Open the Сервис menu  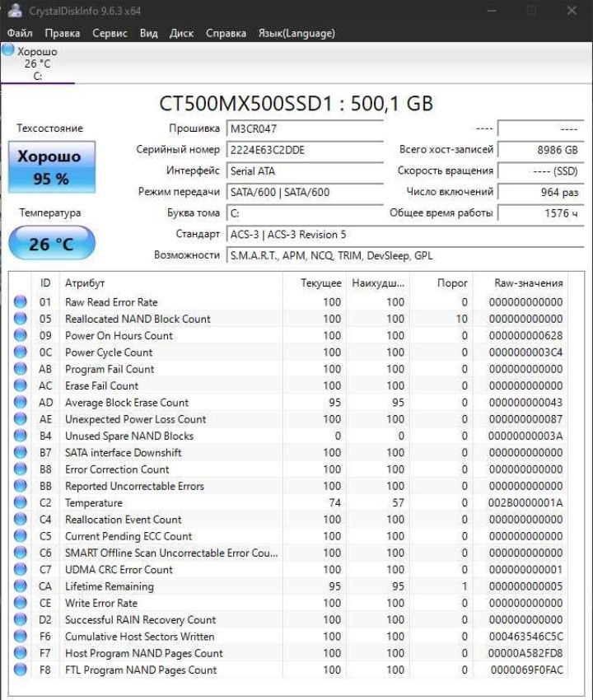click(x=110, y=33)
